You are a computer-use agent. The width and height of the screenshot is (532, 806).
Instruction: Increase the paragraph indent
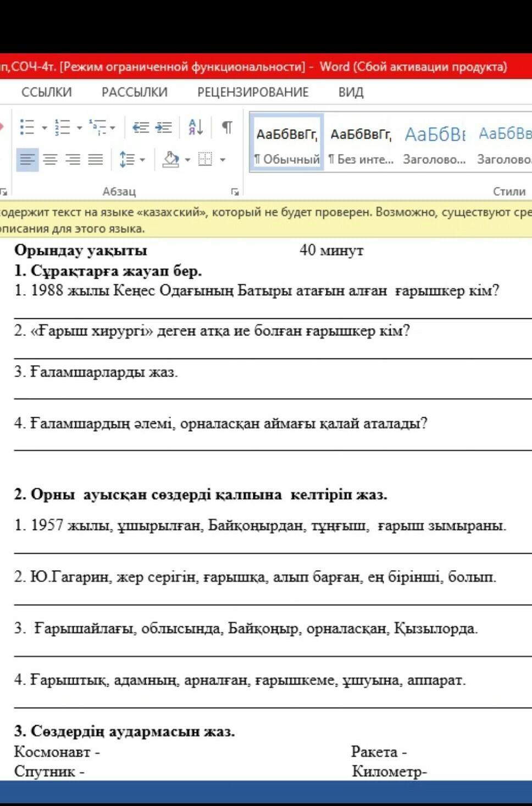164,128
